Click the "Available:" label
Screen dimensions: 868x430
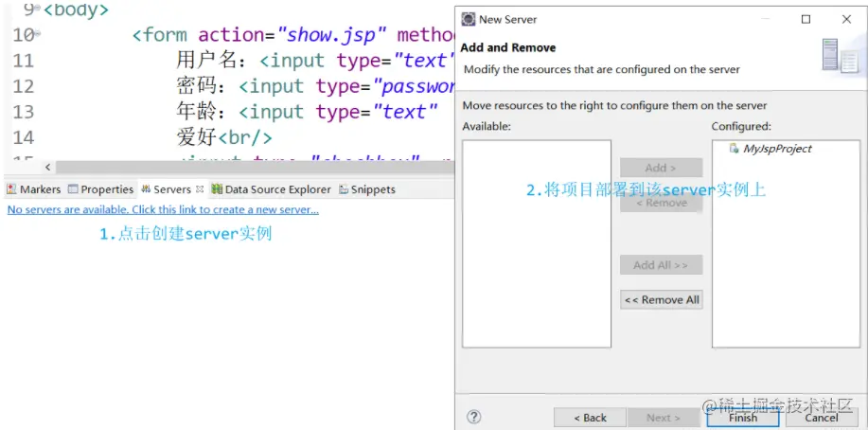[x=487, y=126]
